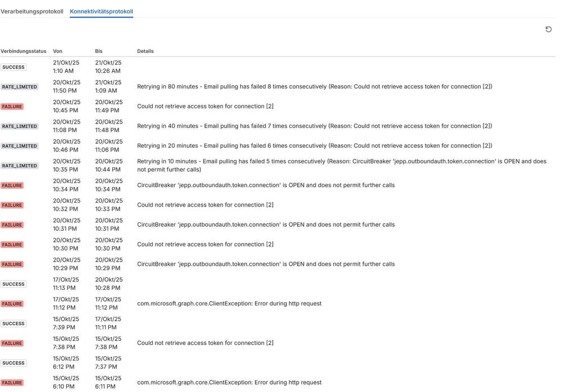Click the Verbindungsstatus column header

point(23,51)
